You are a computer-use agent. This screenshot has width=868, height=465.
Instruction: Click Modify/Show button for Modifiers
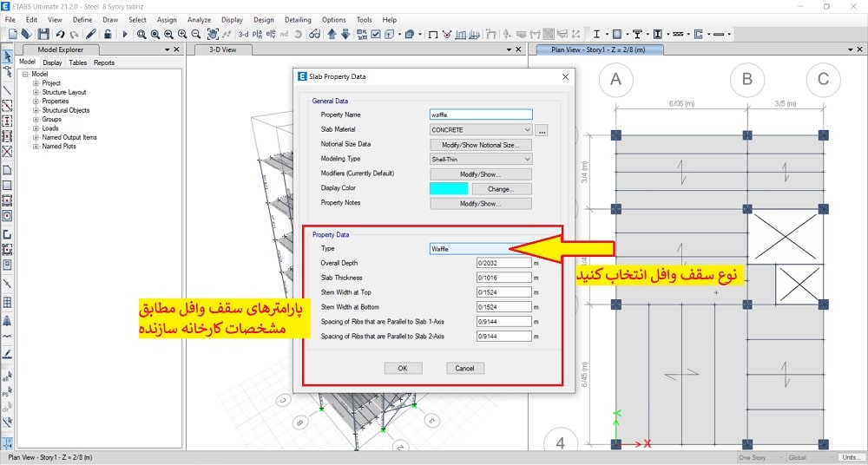pos(481,174)
